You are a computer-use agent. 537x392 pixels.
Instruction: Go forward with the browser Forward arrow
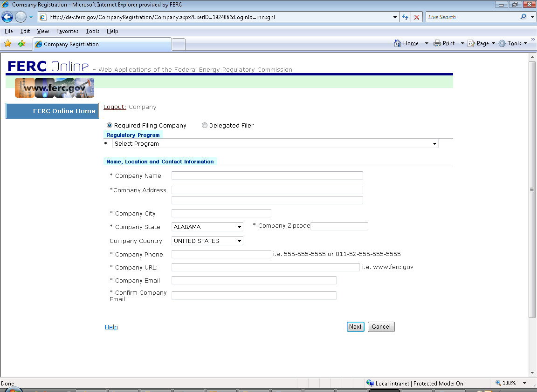pos(21,17)
